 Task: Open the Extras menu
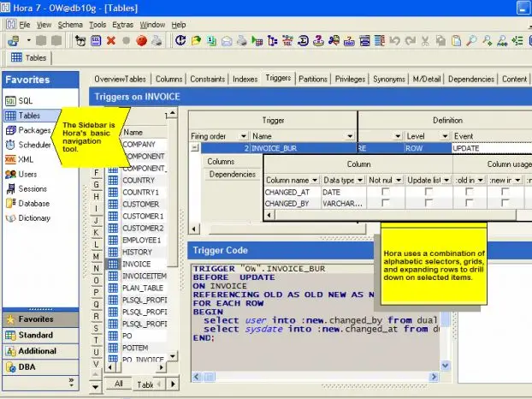(x=123, y=25)
